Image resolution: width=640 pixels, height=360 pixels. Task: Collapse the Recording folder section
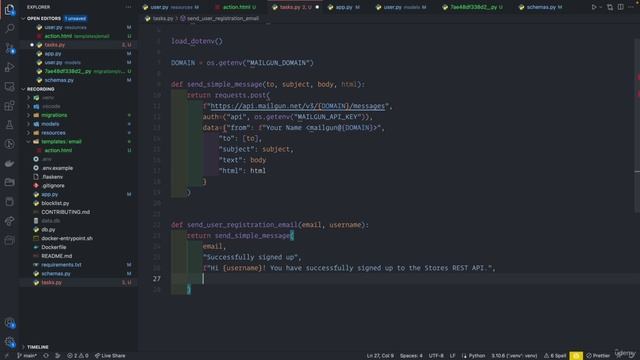pyautogui.click(x=40, y=89)
